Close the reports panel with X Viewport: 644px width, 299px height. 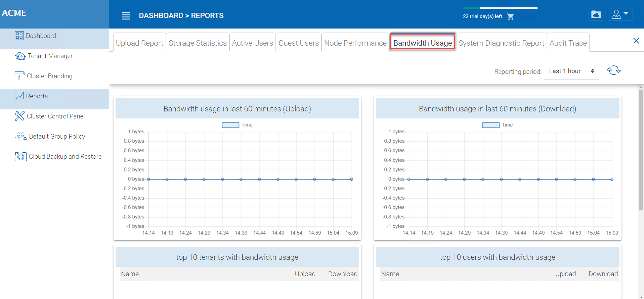pyautogui.click(x=636, y=41)
